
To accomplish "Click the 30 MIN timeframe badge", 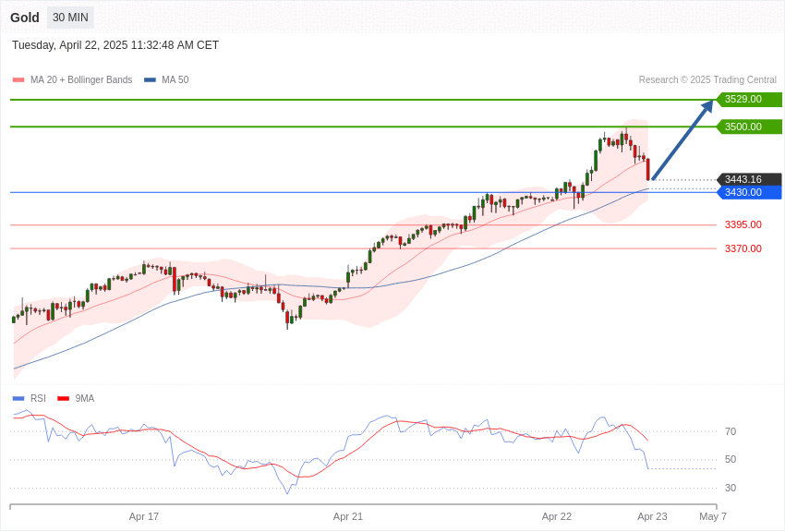I will click(x=70, y=18).
